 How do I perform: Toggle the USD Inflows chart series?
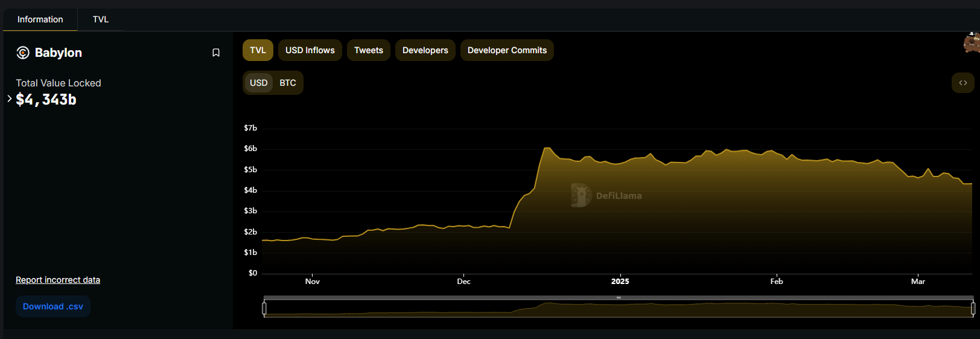pos(310,50)
